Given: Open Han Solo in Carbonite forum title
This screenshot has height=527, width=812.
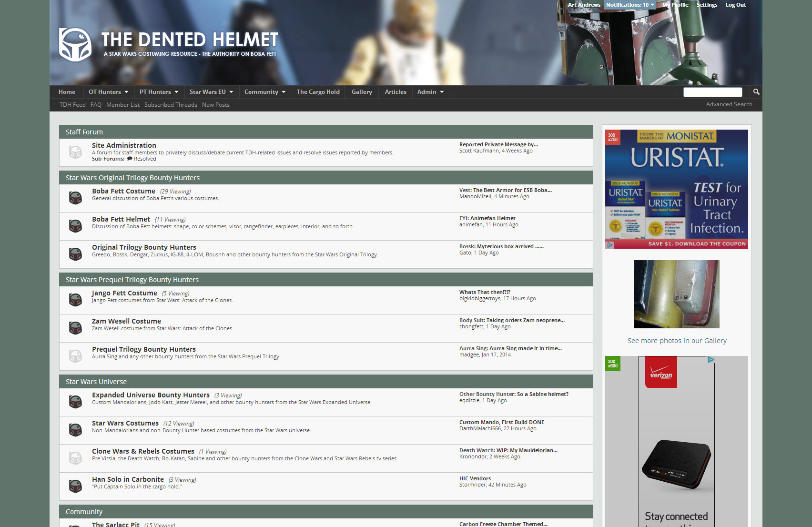Looking at the screenshot, I should pyautogui.click(x=128, y=479).
